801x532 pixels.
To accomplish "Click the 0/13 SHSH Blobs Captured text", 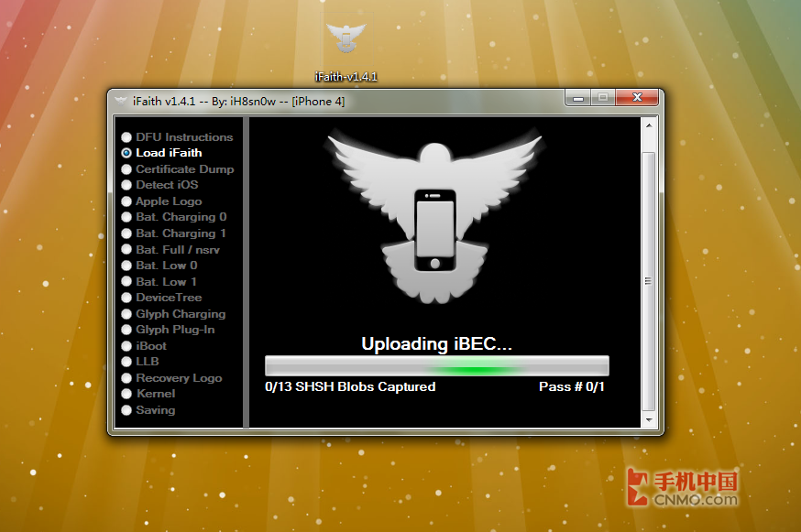I will tap(350, 386).
